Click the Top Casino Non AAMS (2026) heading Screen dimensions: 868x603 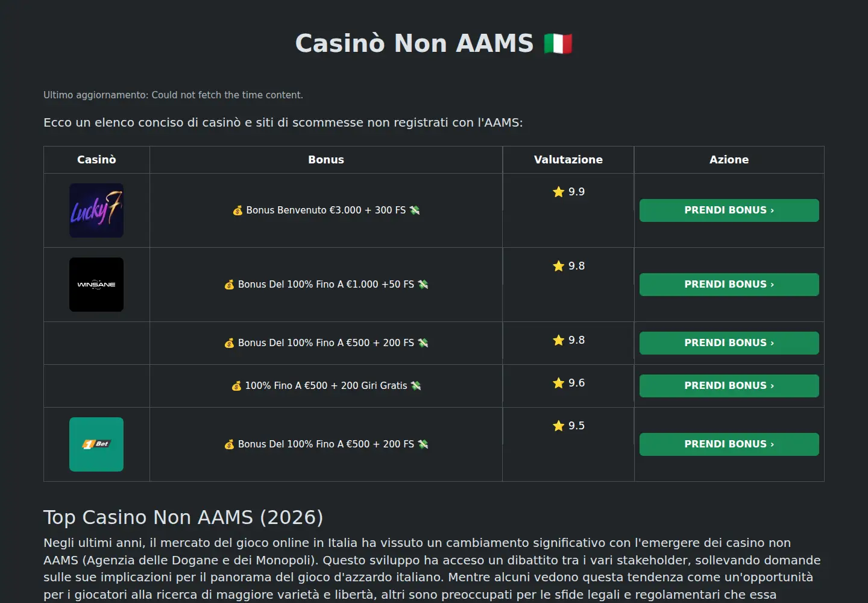click(x=183, y=517)
